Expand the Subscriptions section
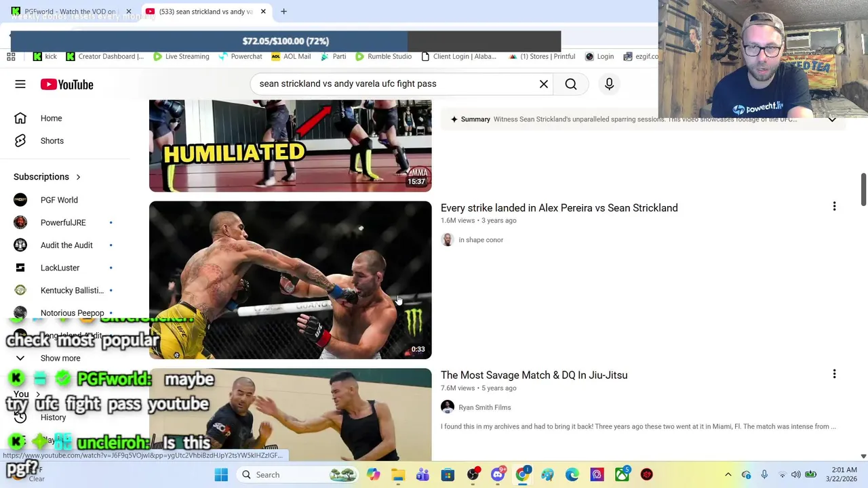This screenshot has height=488, width=868. pos(47,177)
